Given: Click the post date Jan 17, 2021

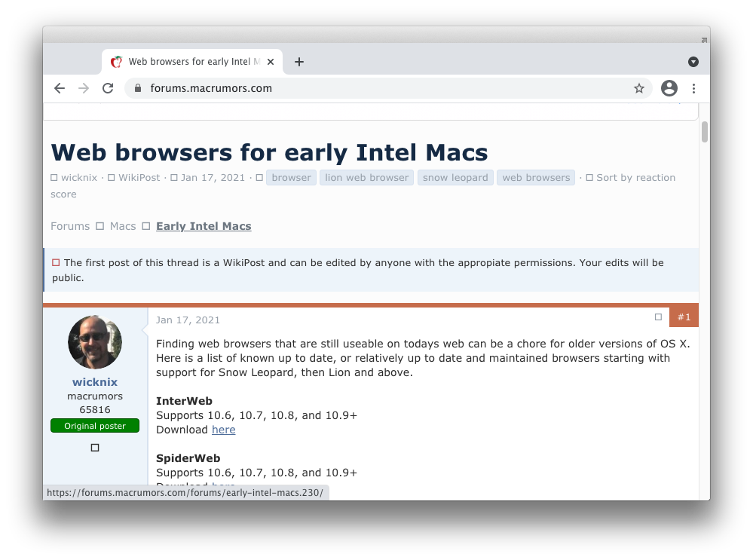Looking at the screenshot, I should pos(188,320).
